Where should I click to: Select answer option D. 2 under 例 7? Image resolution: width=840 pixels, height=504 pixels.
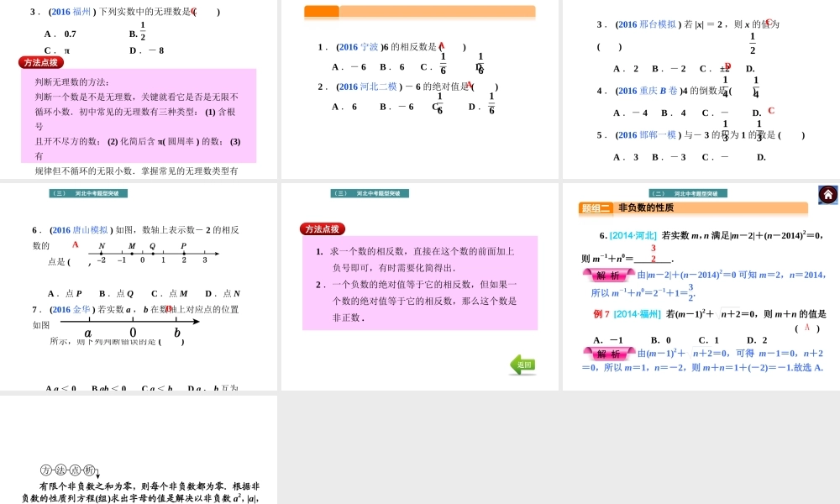click(757, 340)
